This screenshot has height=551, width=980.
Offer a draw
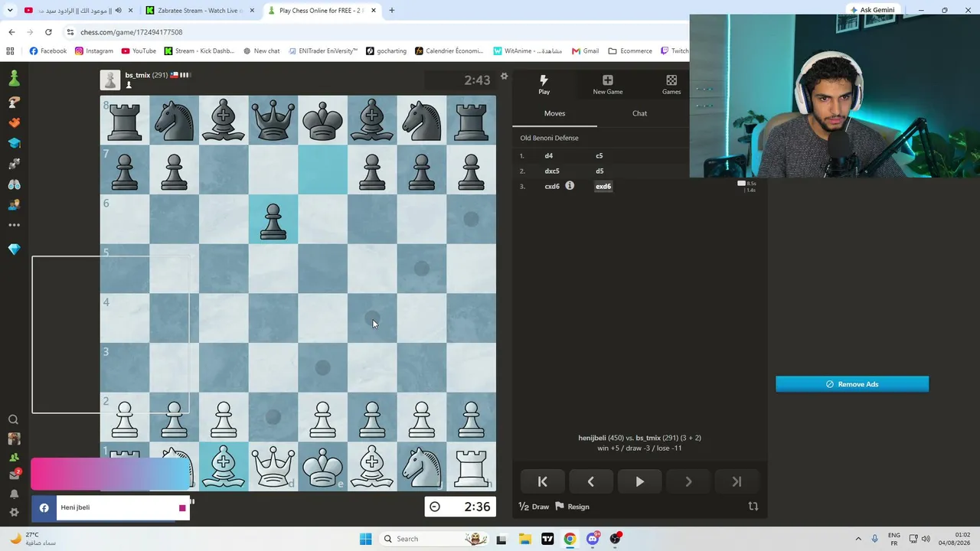pyautogui.click(x=534, y=507)
